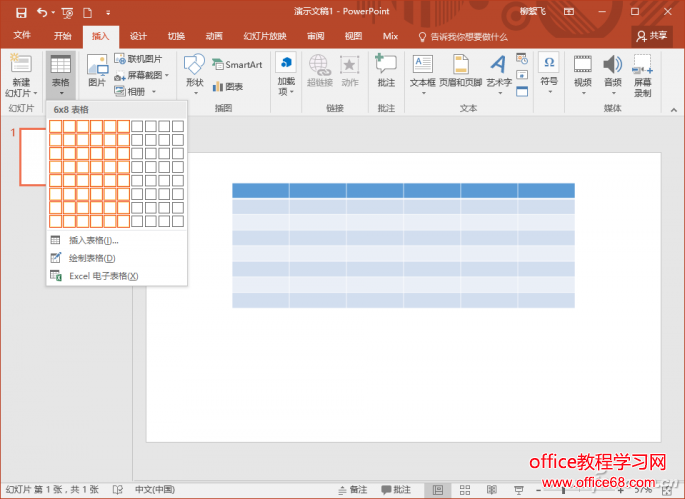Choose 插入表格(I)... from the table menu
Viewport: 685px width, 499px height.
[x=93, y=240]
